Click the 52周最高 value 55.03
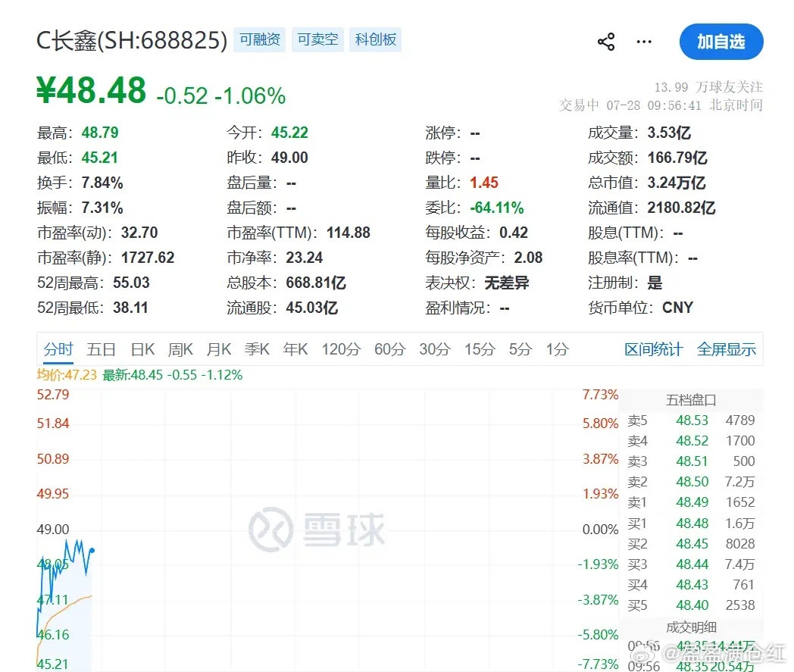Viewport: 794px width, 672px height. (x=131, y=283)
